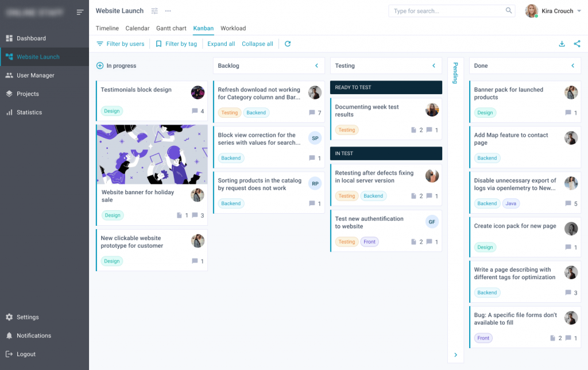Collapse the Testing column with its chevron

pos(434,65)
